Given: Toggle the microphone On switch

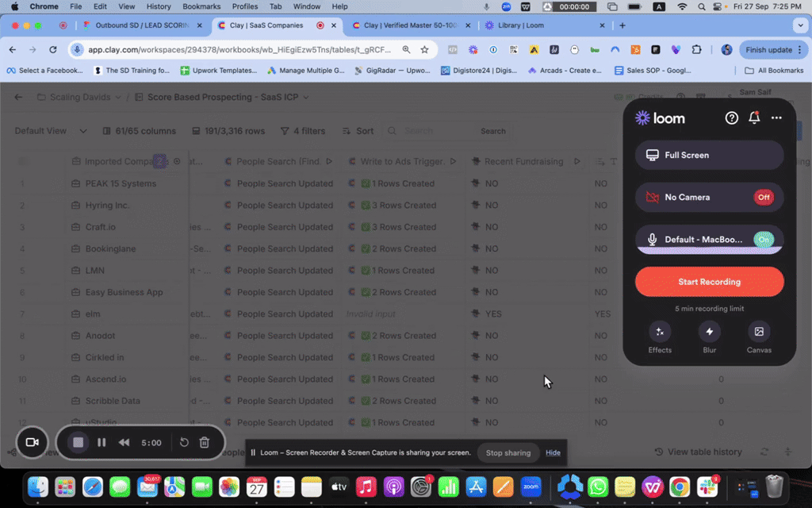Looking at the screenshot, I should pyautogui.click(x=763, y=239).
